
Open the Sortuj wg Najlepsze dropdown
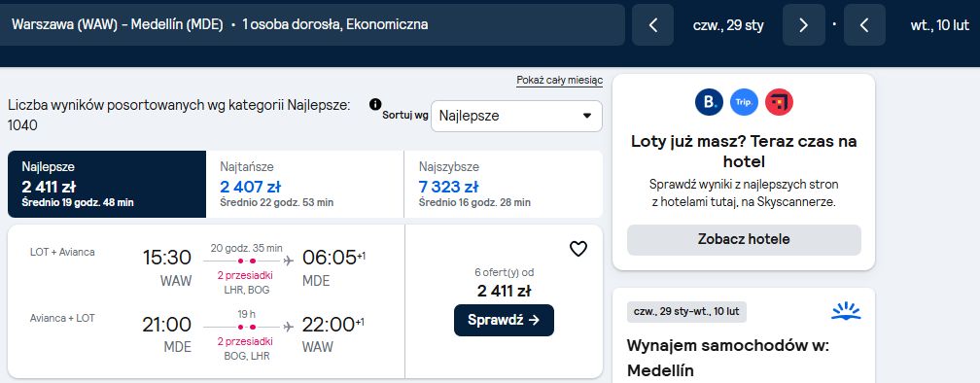(x=516, y=117)
